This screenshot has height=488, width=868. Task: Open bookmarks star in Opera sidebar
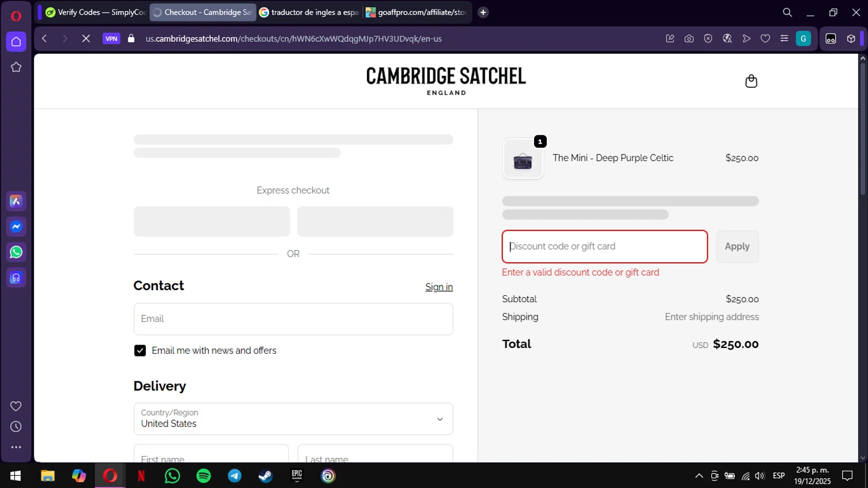(16, 67)
